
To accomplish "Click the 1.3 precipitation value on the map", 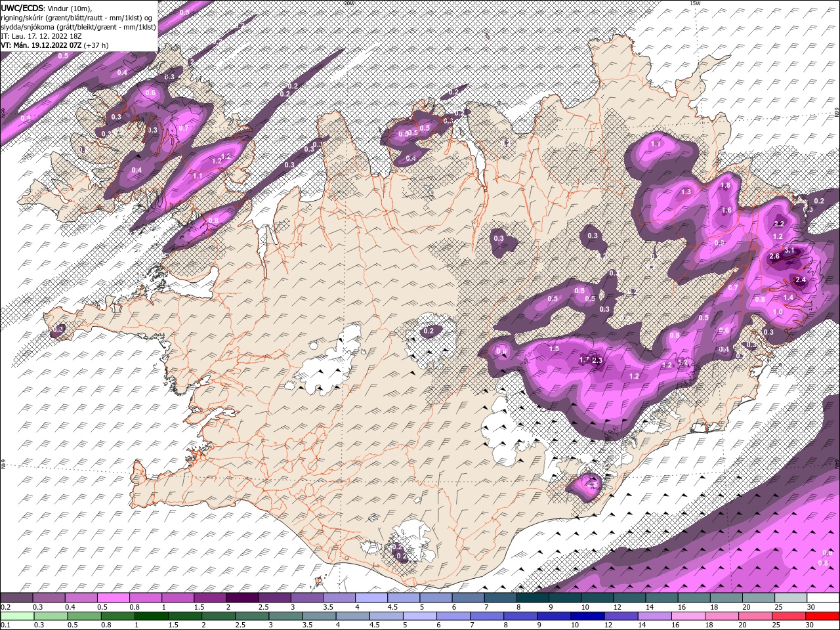I will click(x=686, y=192).
